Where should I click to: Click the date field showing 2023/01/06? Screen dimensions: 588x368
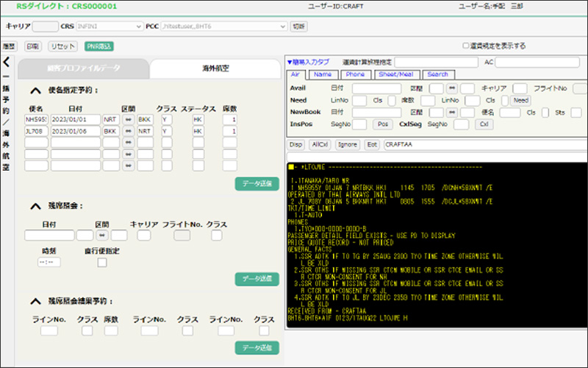pos(76,131)
